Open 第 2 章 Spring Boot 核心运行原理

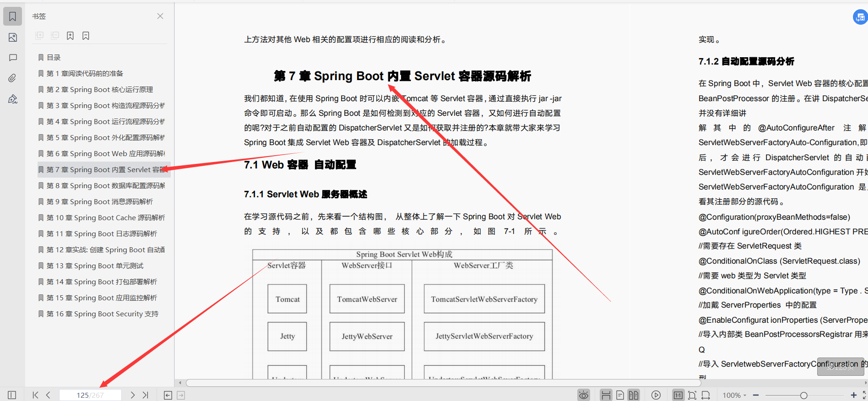(100, 89)
